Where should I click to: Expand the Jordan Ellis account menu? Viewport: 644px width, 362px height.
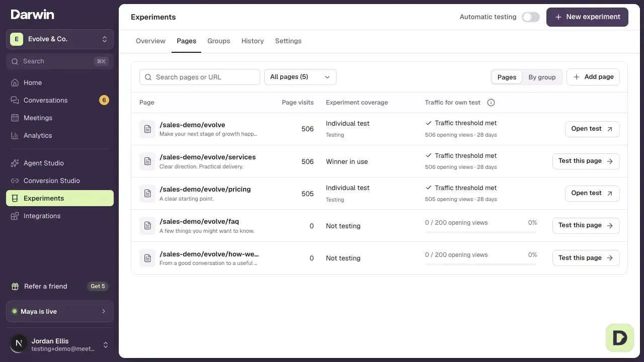(x=60, y=344)
